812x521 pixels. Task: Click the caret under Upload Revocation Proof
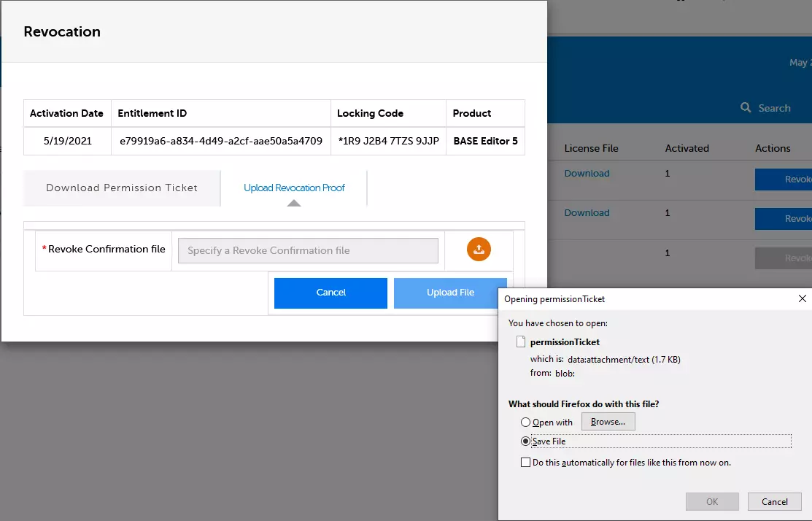294,202
